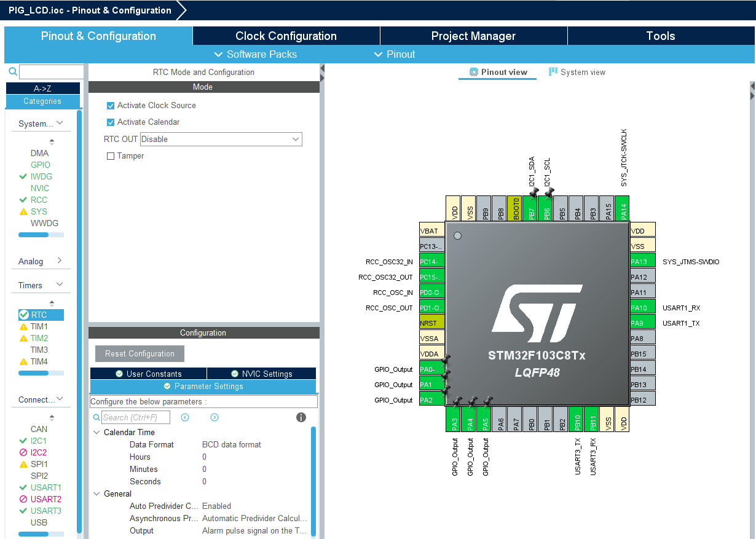Viewport: 756px width, 539px height.
Task: Click the PIG_LCD.ioc breadcrumb
Action: [90, 10]
